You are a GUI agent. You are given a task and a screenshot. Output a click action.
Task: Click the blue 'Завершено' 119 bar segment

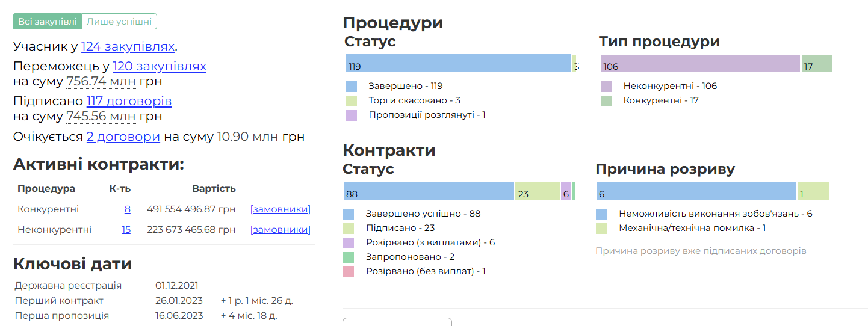pyautogui.click(x=458, y=64)
